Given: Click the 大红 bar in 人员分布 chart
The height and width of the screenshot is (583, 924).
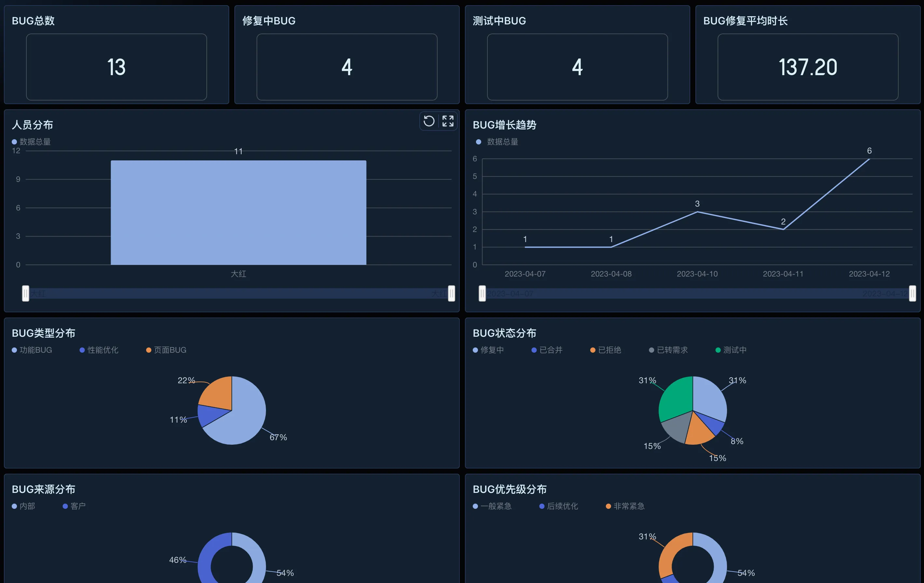Looking at the screenshot, I should (238, 213).
